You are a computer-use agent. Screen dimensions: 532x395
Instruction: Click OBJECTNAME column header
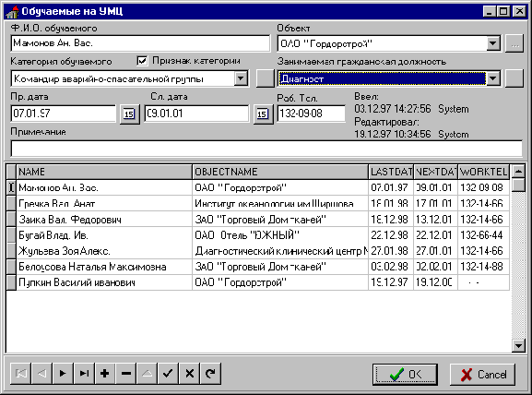(x=280, y=172)
